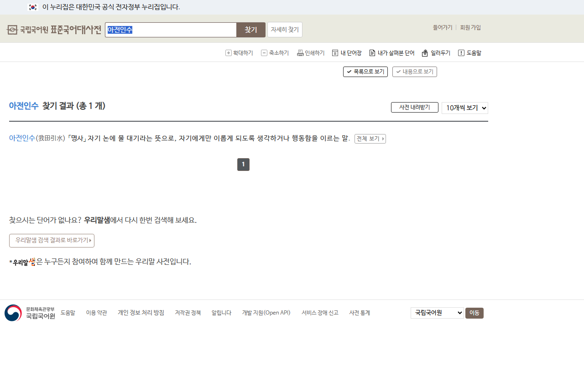Viewport: 584px width, 392px height.
Task: Click the 우리말샘 logo image
Action: [24, 262]
